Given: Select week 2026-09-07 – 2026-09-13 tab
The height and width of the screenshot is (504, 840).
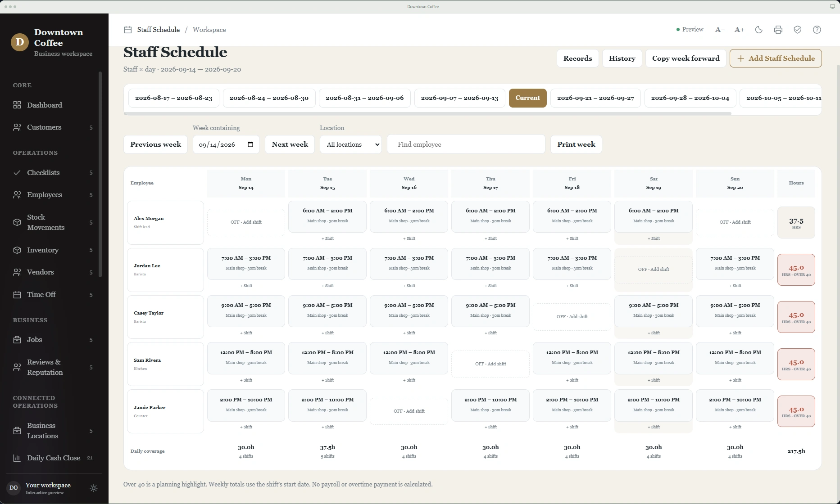Looking at the screenshot, I should pyautogui.click(x=459, y=98).
